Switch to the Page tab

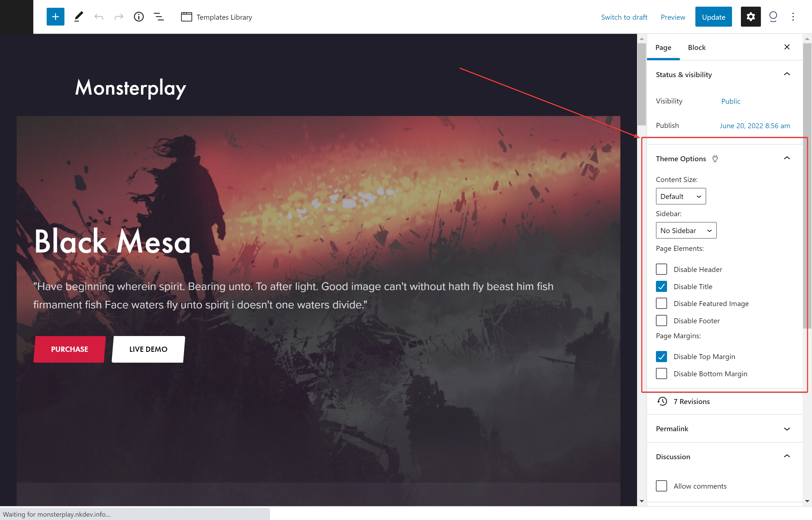coord(663,47)
